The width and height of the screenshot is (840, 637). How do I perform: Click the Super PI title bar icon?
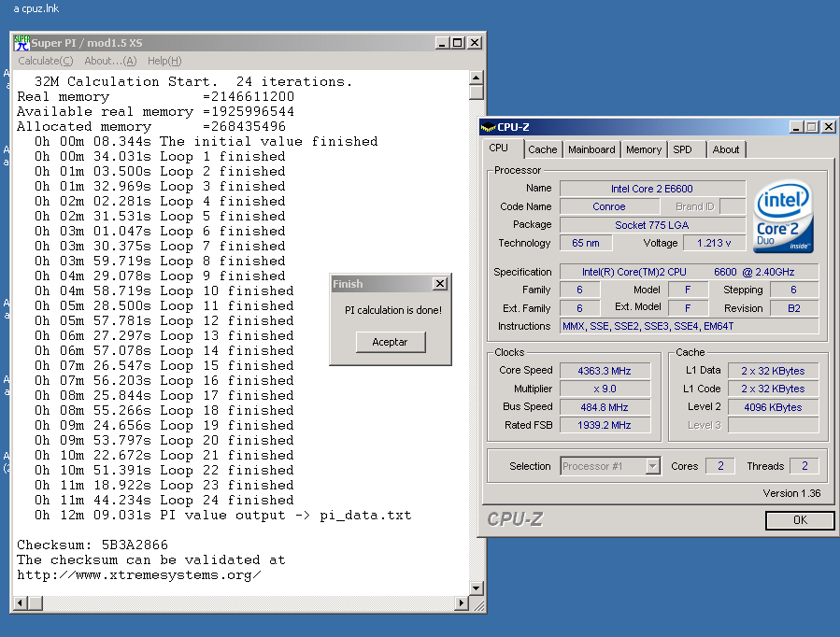21,43
